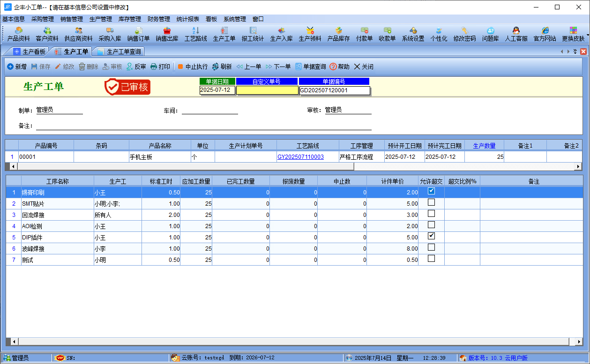Switch to the 生产工单查询 tab
590x364 pixels.
click(x=119, y=52)
